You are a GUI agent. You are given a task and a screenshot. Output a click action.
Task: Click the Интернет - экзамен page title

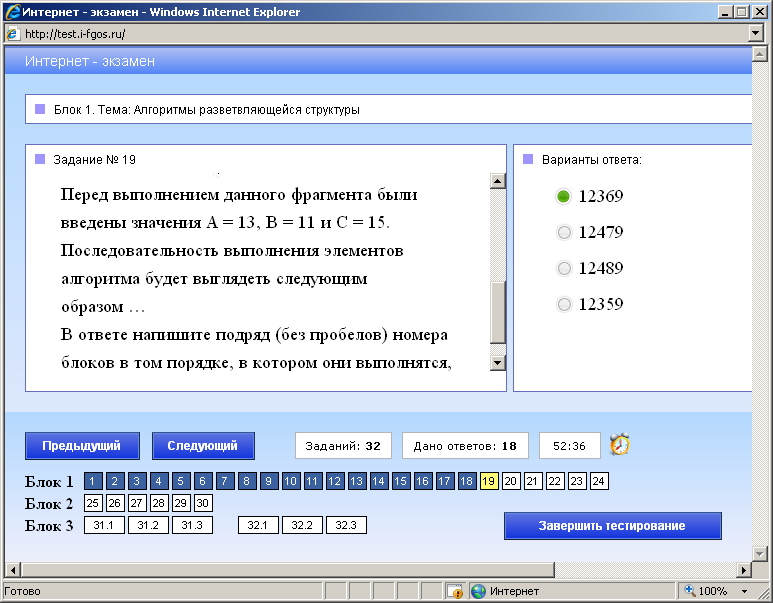pos(90,61)
